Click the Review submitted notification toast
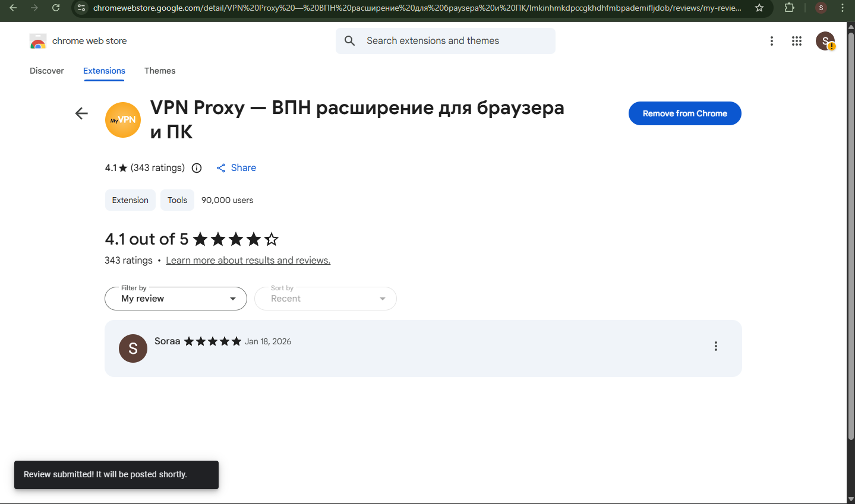This screenshot has height=504, width=855. click(116, 475)
